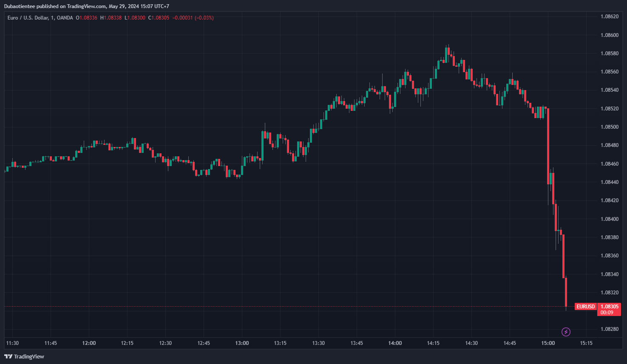Click the 1.08600 price axis label

tap(609, 35)
